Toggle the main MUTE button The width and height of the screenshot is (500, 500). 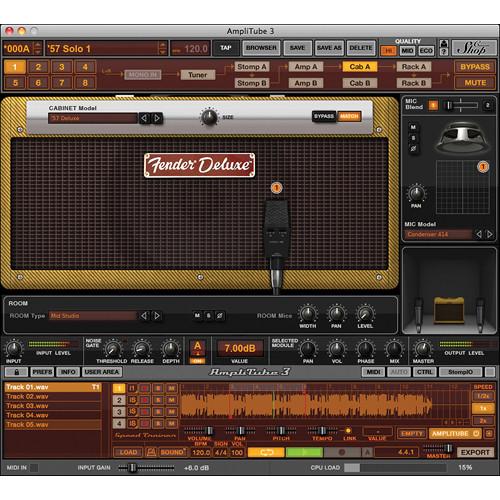pos(475,83)
